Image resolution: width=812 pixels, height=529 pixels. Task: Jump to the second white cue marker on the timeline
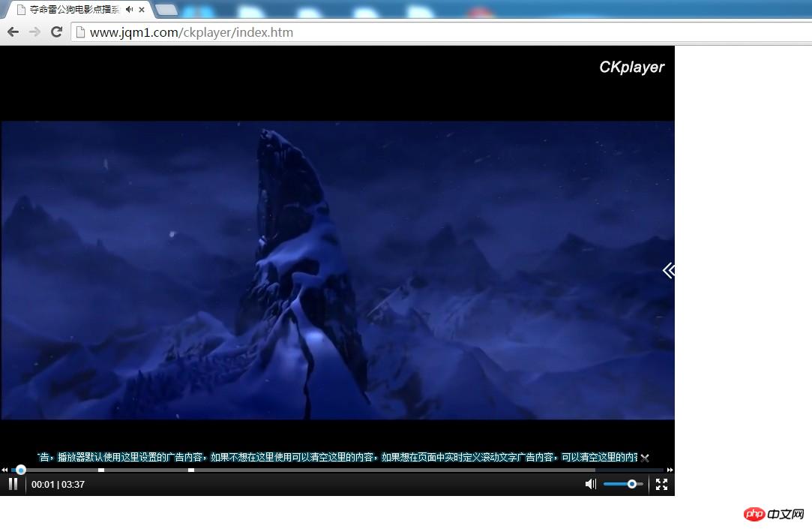pos(191,470)
